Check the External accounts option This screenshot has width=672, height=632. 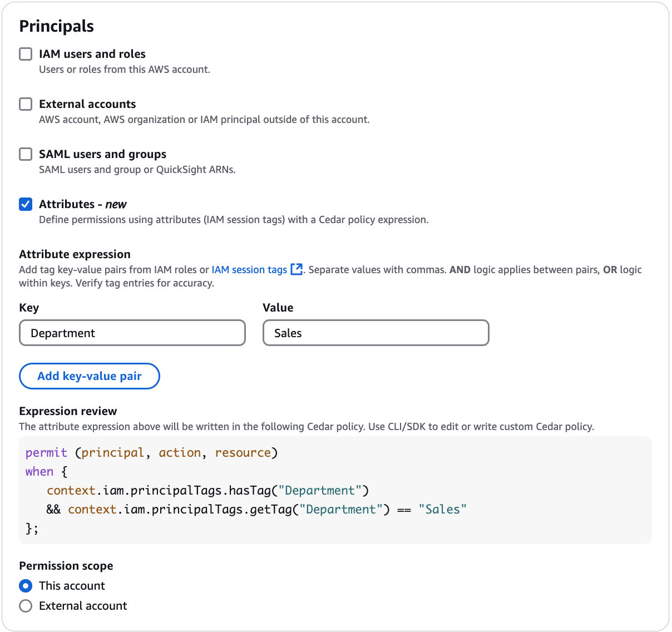pyautogui.click(x=26, y=104)
